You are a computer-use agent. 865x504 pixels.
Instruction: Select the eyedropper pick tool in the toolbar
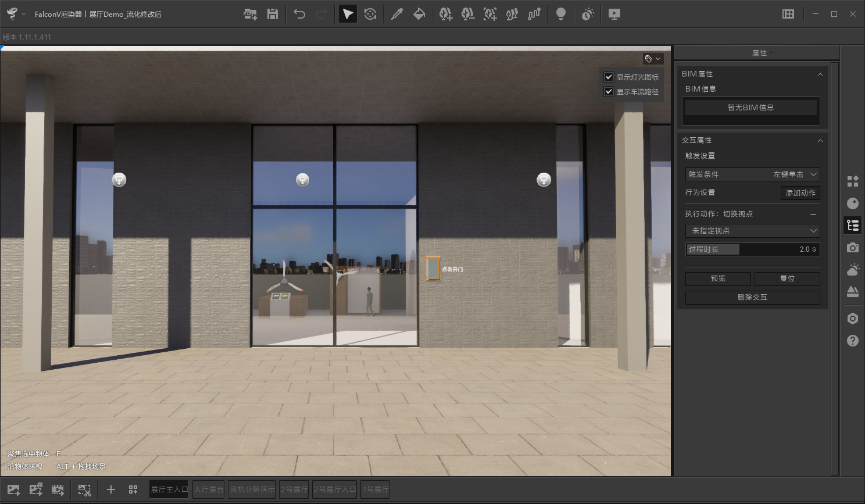[x=398, y=13]
